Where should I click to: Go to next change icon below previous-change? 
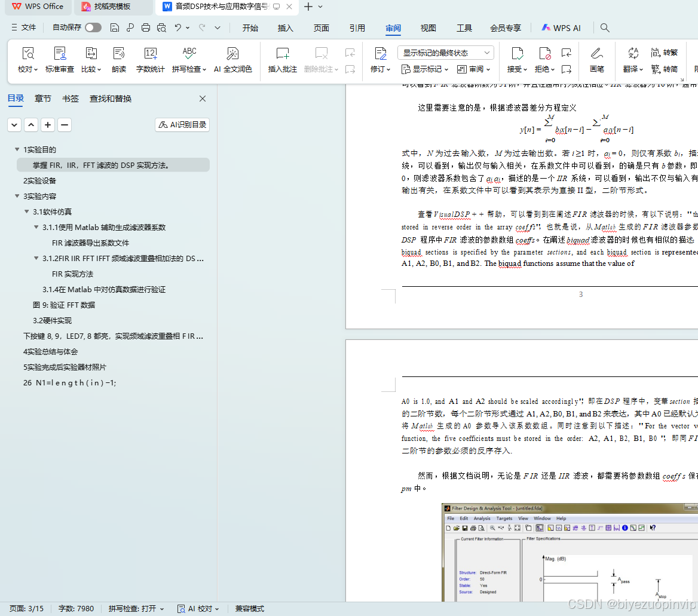(567, 69)
